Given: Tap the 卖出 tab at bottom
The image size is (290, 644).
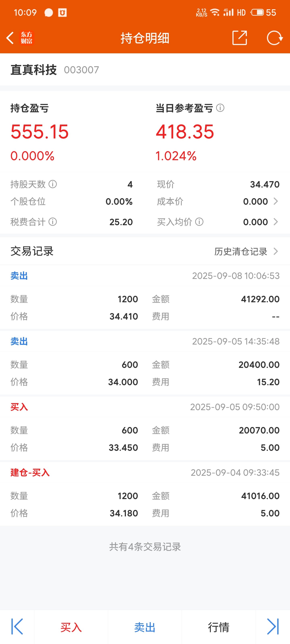Looking at the screenshot, I should (x=145, y=627).
